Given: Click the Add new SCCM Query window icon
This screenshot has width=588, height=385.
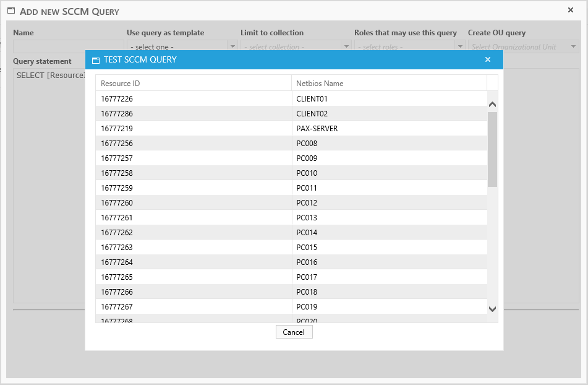Looking at the screenshot, I should pos(11,11).
